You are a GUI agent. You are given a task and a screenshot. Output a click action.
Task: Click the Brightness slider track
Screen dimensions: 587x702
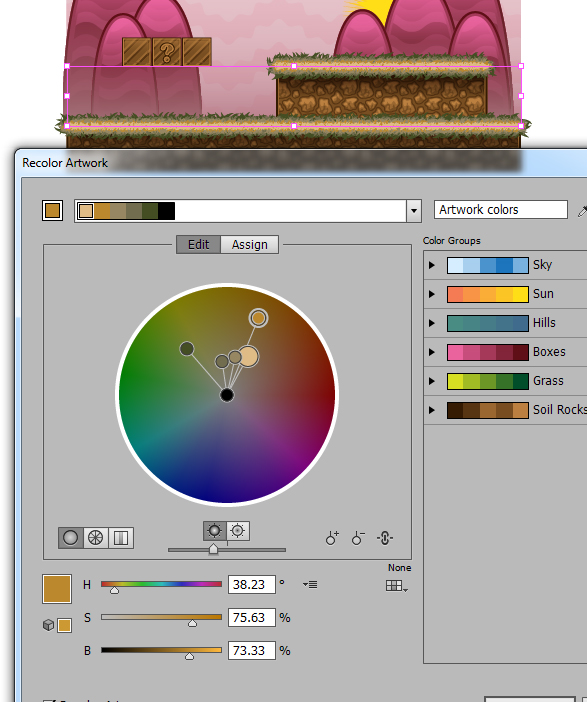pyautogui.click(x=161, y=650)
